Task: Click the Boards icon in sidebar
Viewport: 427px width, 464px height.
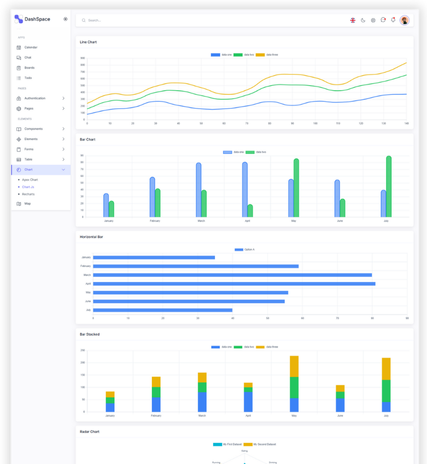Action: 19,68
